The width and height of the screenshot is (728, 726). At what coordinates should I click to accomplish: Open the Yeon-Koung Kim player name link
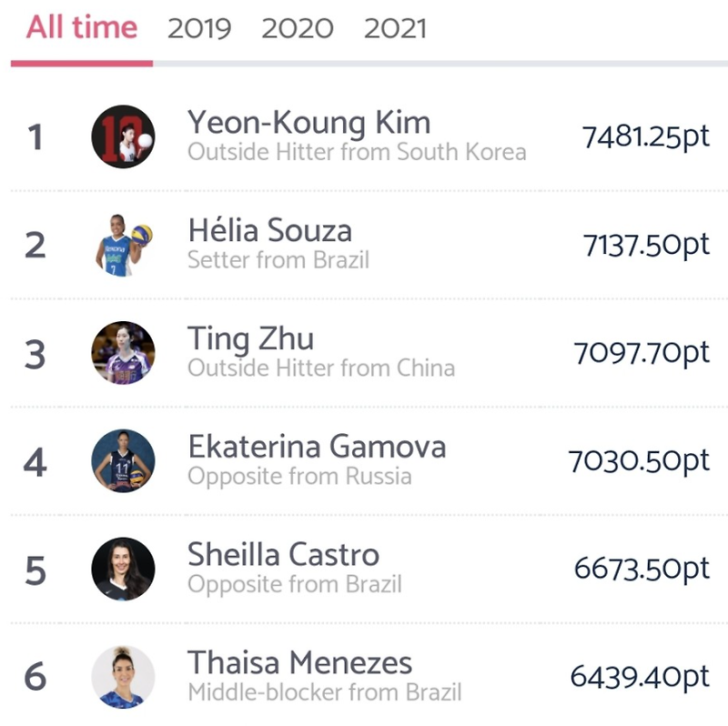coord(309,123)
